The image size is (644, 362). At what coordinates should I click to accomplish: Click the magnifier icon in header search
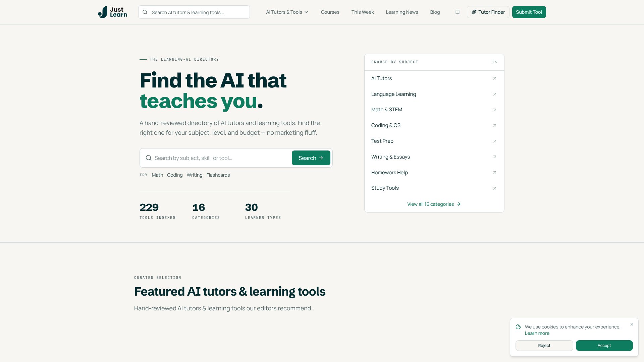(x=145, y=12)
